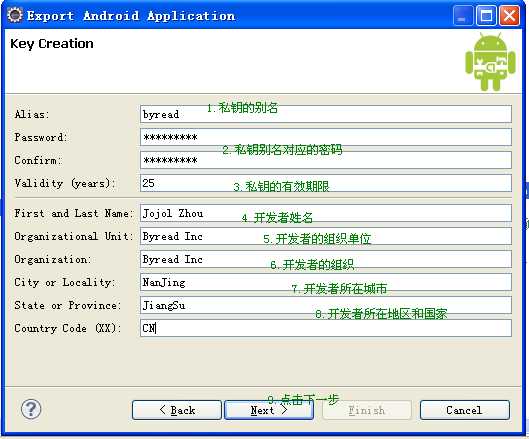Click the First and Last Name field
Viewport: 529px width, 439px height.
point(326,213)
